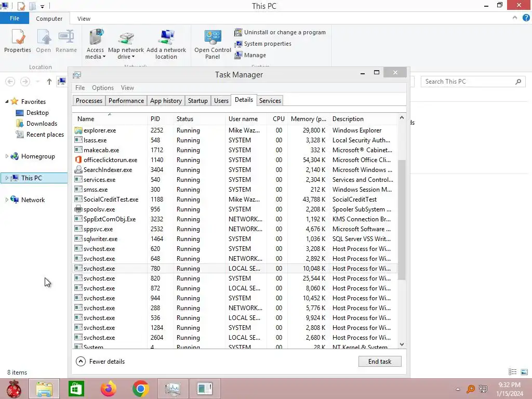The image size is (532, 399).
Task: Open the File tab in Explorer
Action: pyautogui.click(x=14, y=18)
